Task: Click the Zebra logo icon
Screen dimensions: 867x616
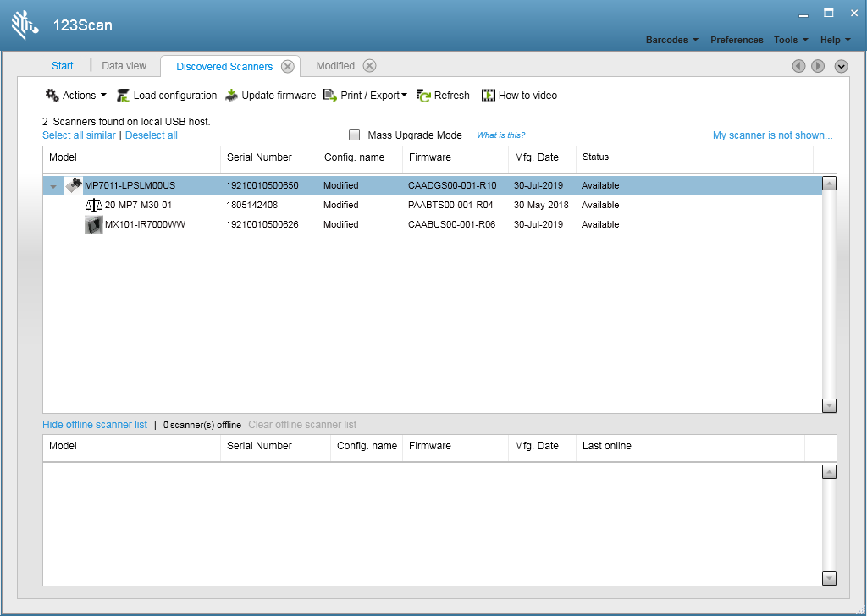Action: tap(25, 25)
